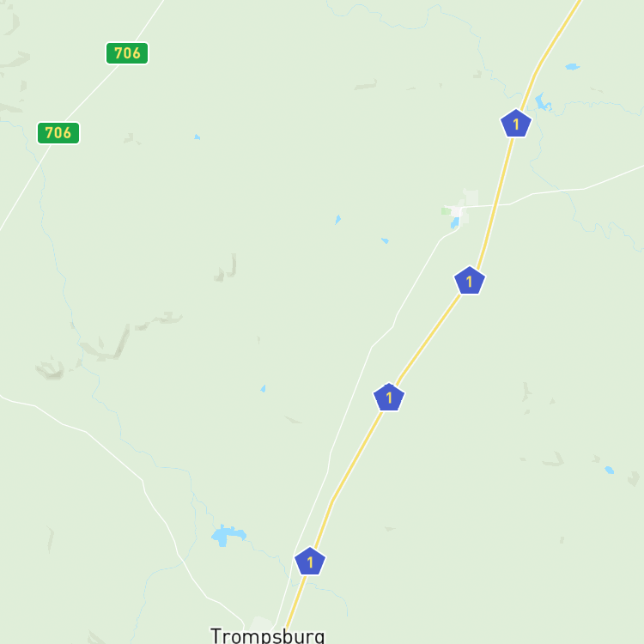Click the small pond in the southeast area
This screenshot has width=644, height=644.
tap(610, 470)
